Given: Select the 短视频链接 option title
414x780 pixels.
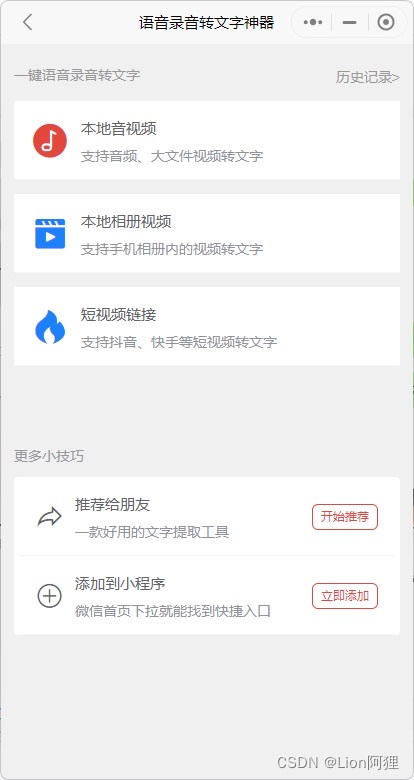Looking at the screenshot, I should [119, 314].
